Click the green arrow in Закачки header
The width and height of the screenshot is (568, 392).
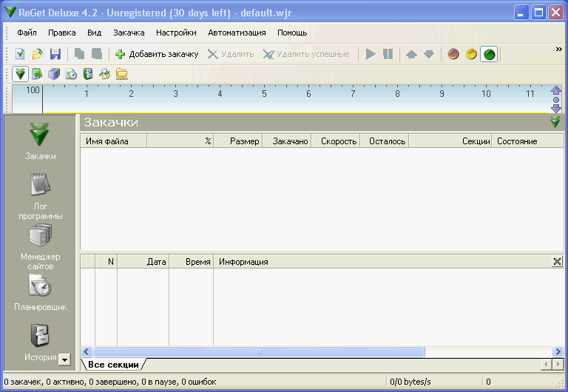555,122
